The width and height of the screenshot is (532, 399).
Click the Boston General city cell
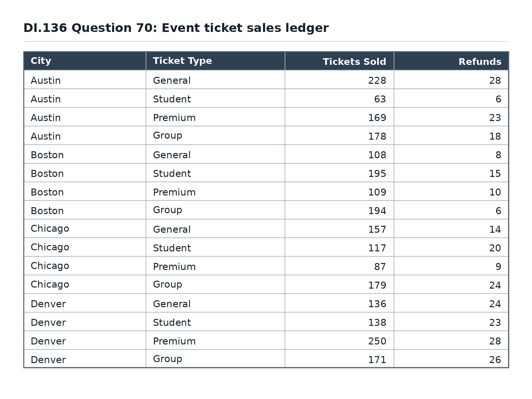[85, 154]
